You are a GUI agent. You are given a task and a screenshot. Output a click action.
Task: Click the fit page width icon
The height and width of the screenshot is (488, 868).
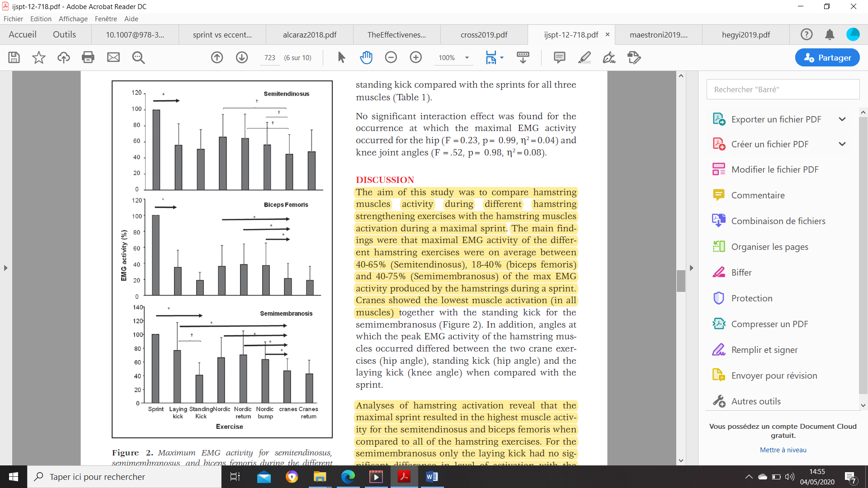point(491,57)
